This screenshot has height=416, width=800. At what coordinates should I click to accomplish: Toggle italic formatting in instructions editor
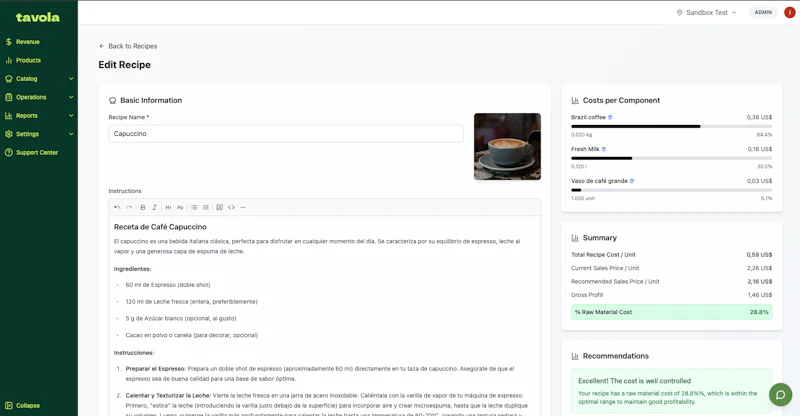pyautogui.click(x=155, y=207)
